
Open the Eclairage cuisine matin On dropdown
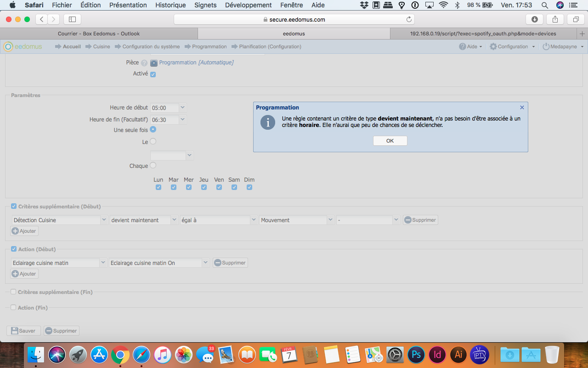coord(205,263)
